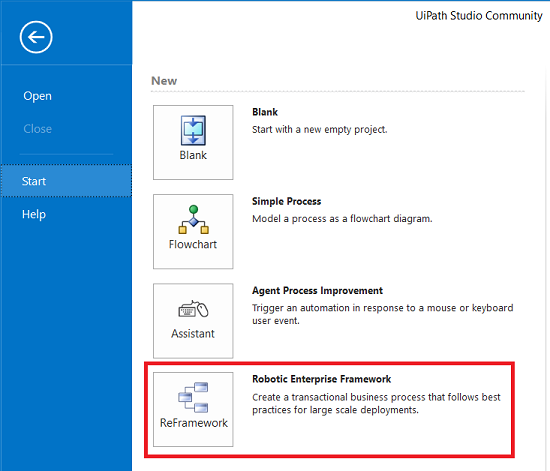The width and height of the screenshot is (550, 471).
Task: Click the Robotic Enterprise Framework heading
Action: click(x=322, y=379)
